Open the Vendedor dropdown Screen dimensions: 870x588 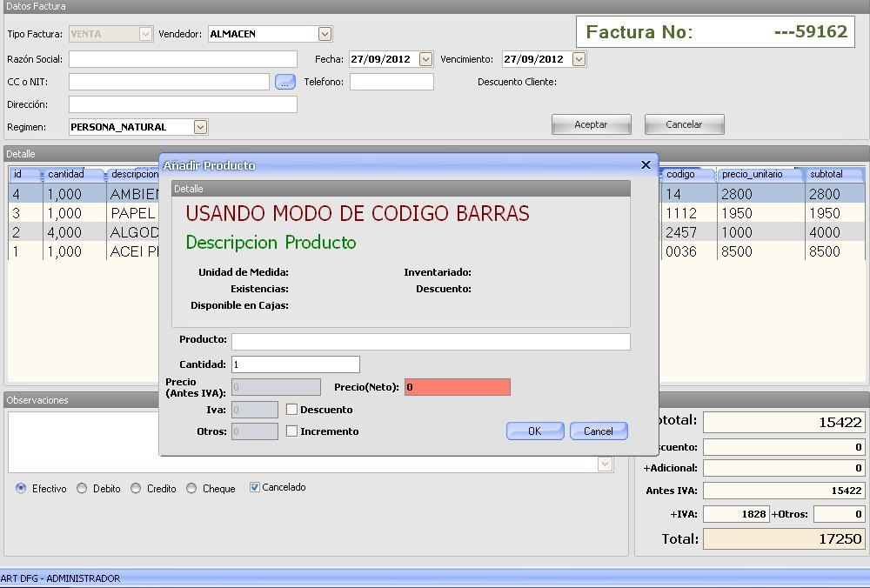tap(325, 34)
